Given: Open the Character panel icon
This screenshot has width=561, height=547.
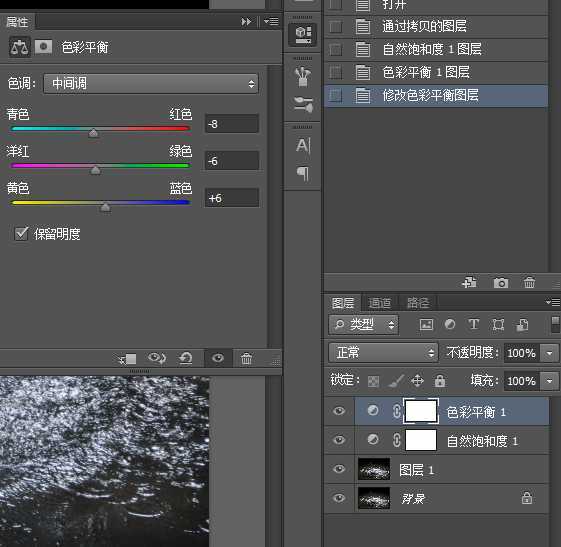Looking at the screenshot, I should pos(303,146).
